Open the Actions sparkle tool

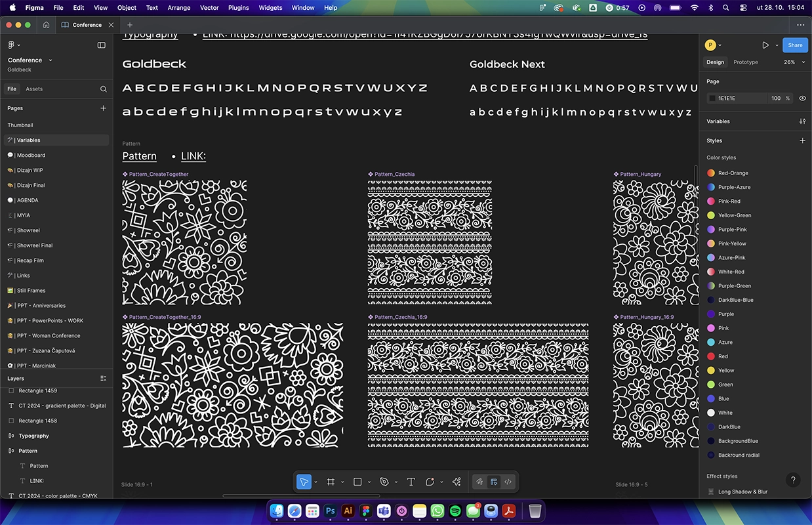click(457, 482)
